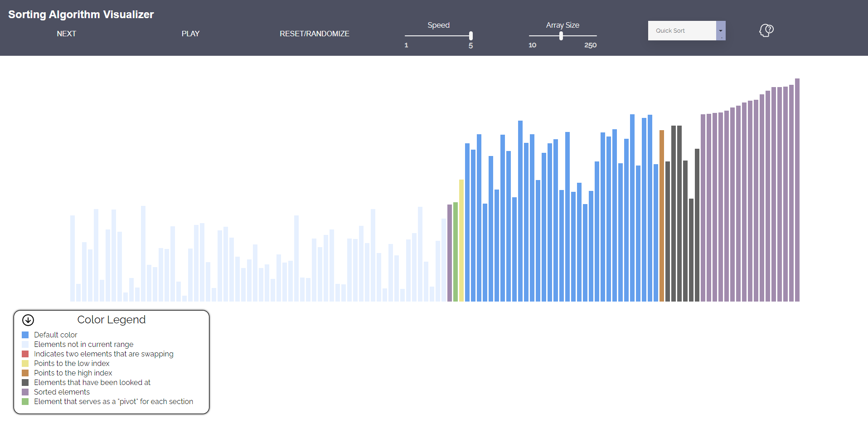Click the blue Default color swatch

tap(25, 335)
